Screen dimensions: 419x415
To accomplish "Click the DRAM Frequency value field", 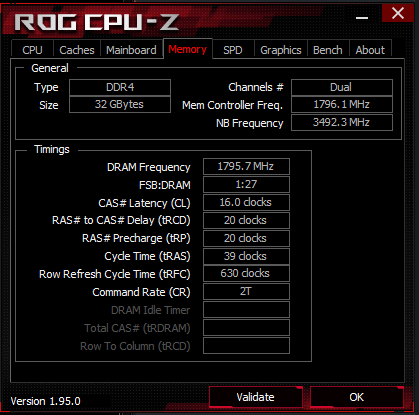I will tap(246, 166).
